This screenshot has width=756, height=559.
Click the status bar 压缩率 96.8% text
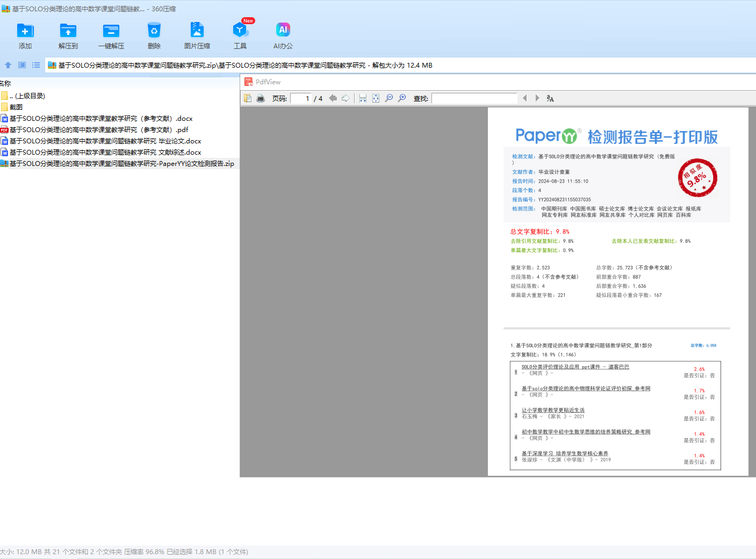tap(144, 551)
